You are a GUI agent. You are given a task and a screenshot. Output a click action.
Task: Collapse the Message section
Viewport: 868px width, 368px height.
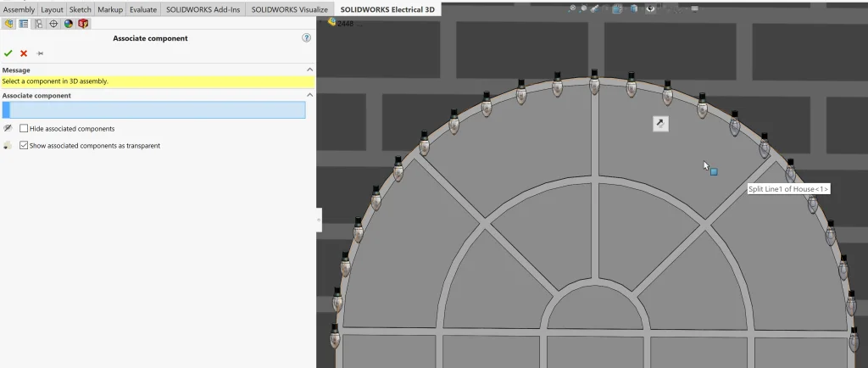coord(309,70)
